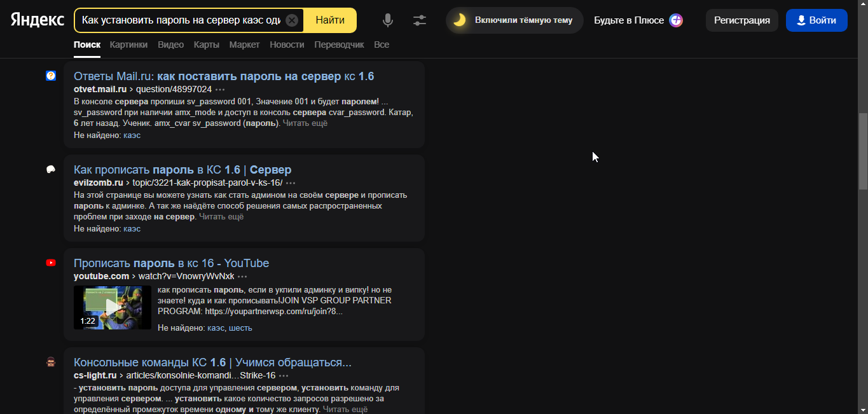Click the cs-light.ru domain link
The width and height of the screenshot is (868, 414).
(x=95, y=376)
